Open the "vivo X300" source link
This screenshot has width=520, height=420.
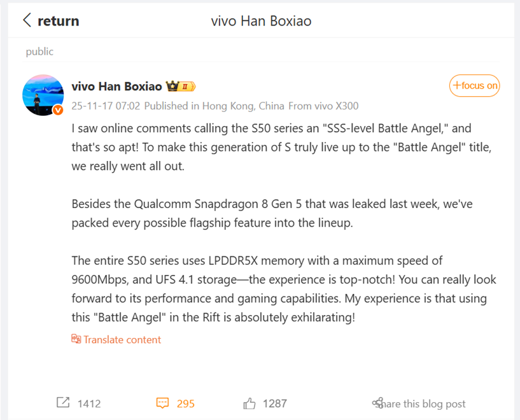335,106
